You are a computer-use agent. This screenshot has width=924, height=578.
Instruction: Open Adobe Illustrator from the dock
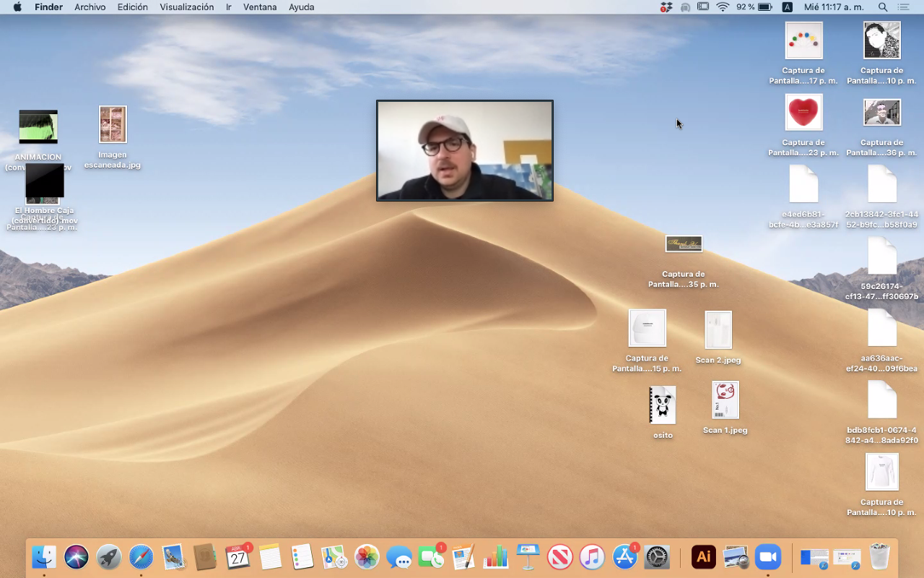pos(704,557)
